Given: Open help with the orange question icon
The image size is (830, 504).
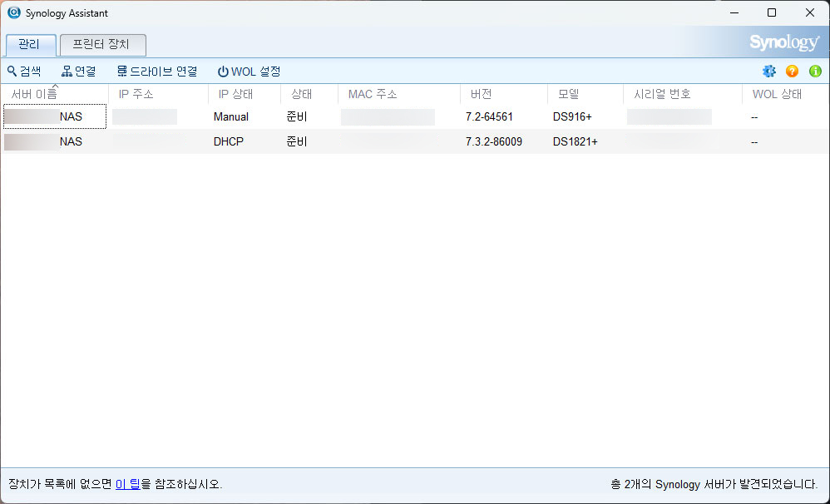Looking at the screenshot, I should (792, 71).
